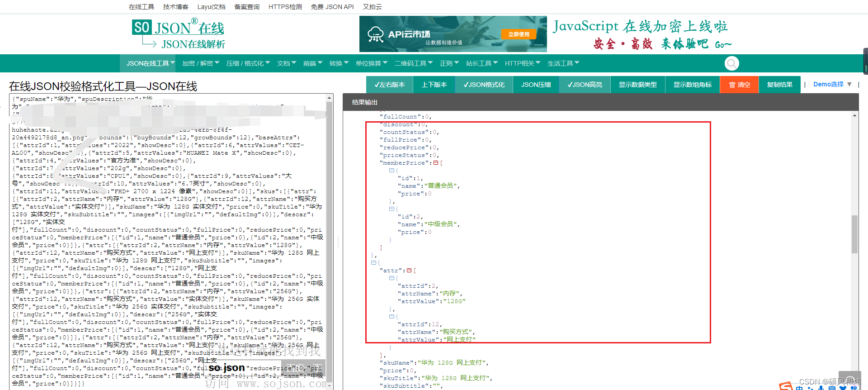Click the "countStatus" key in output

(x=404, y=132)
